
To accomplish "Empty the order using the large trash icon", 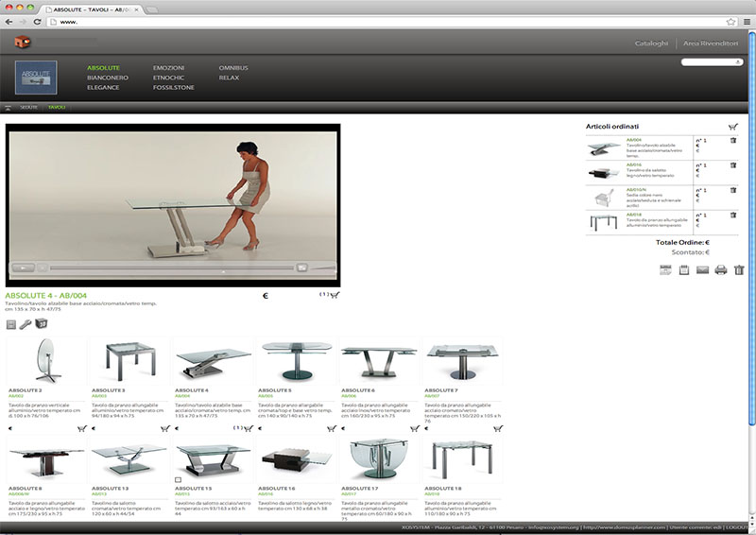I will tap(739, 270).
